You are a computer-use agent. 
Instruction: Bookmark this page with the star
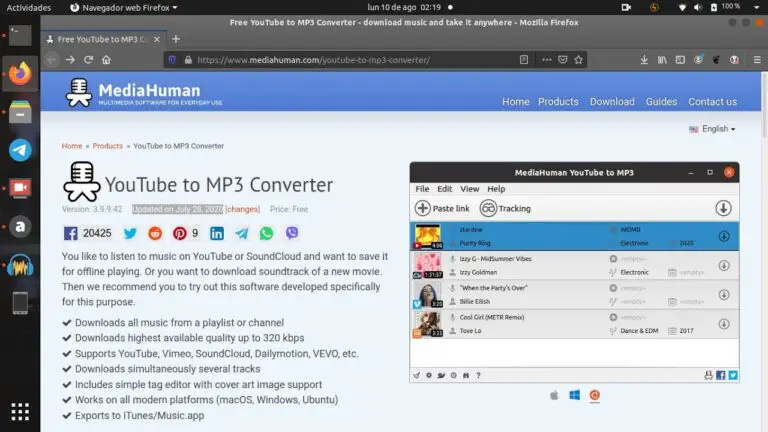[x=578, y=60]
